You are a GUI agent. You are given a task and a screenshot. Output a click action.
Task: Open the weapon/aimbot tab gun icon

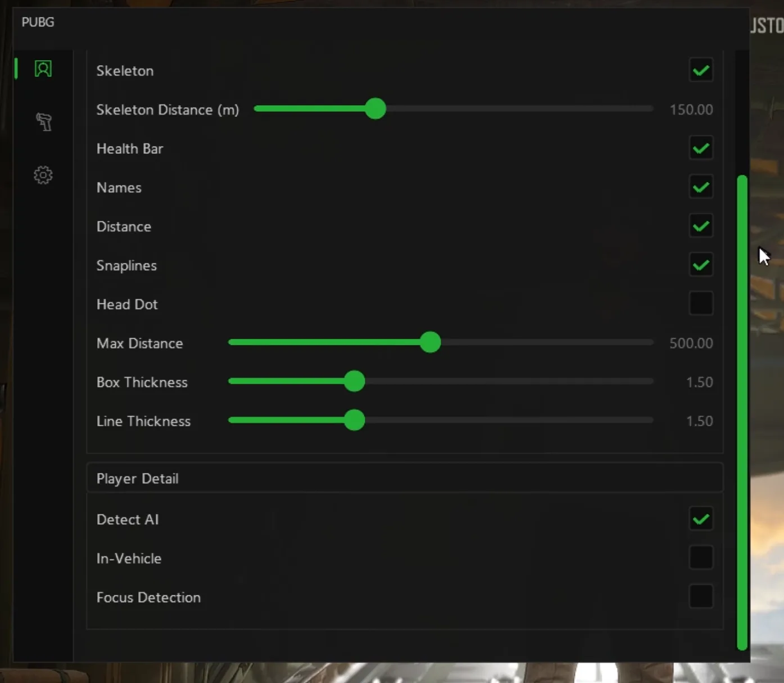point(44,122)
